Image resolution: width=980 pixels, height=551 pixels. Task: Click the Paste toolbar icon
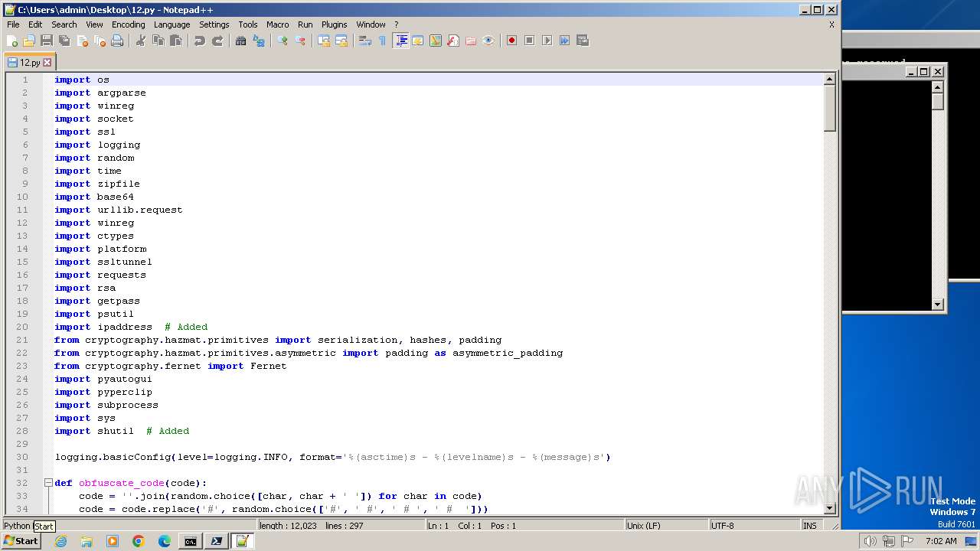click(x=175, y=41)
